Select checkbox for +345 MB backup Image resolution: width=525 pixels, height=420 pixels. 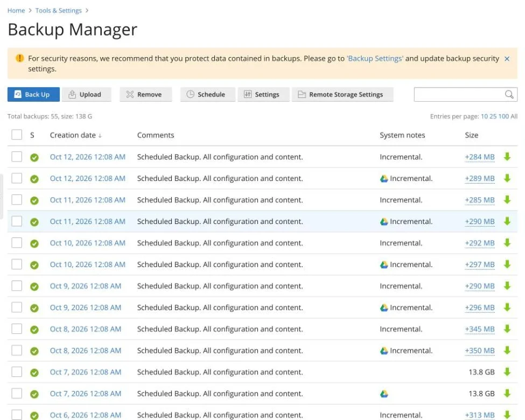pos(17,328)
